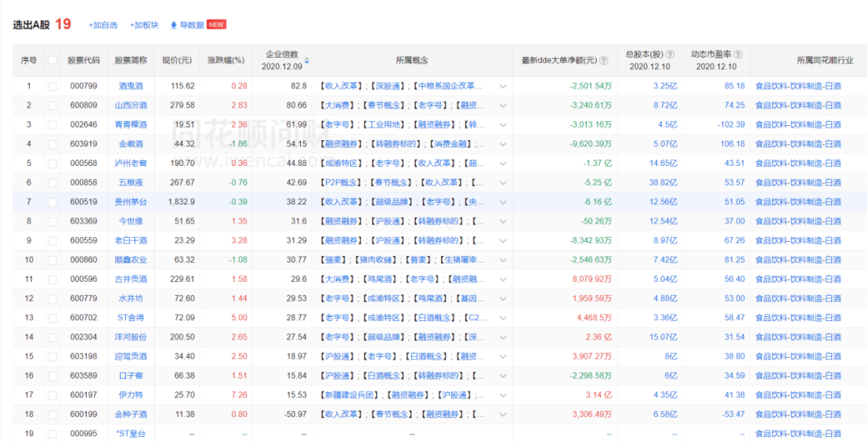This screenshot has width=868, height=443.
Task: Expand the concept list for 酒鬼酒
Action: (503, 86)
